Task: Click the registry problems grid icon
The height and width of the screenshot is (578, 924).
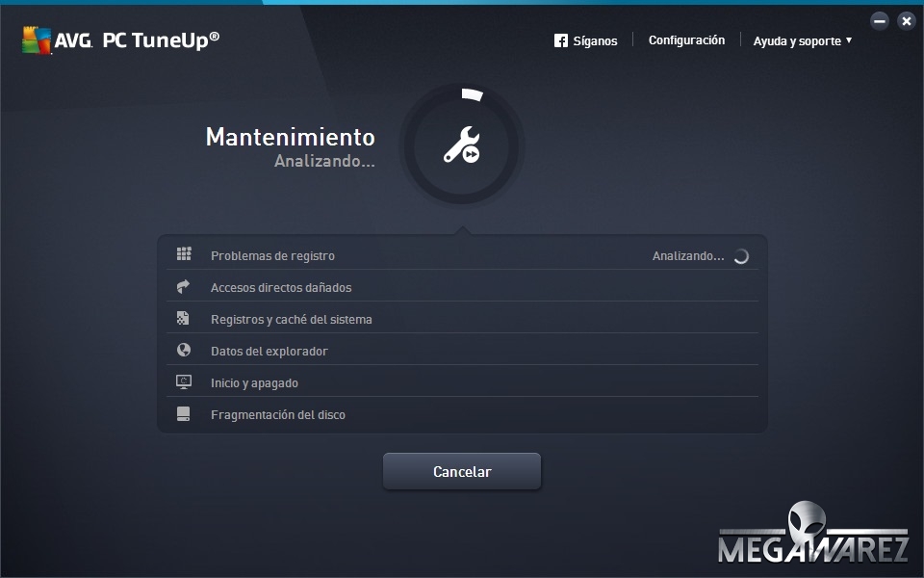Action: tap(184, 254)
